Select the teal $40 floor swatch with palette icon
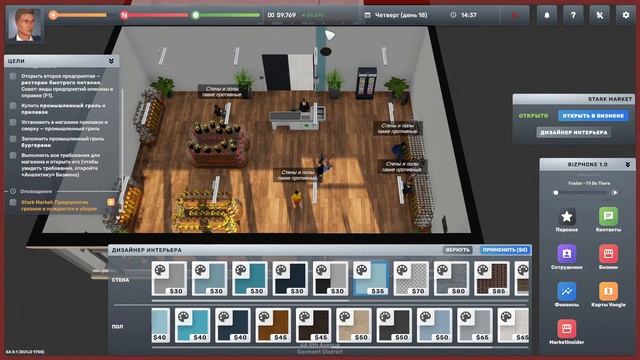Screen dimensions: 640x360 click(193, 325)
